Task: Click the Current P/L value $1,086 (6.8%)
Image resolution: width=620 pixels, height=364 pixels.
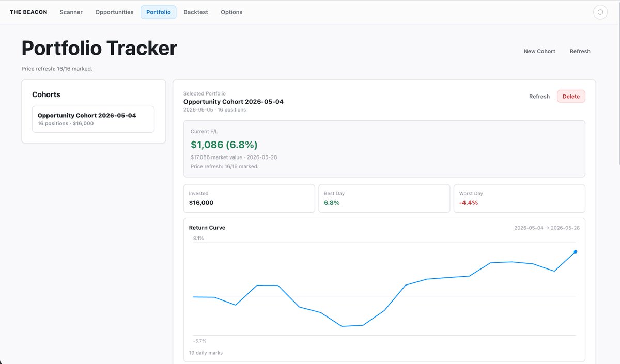Action: pos(224,145)
